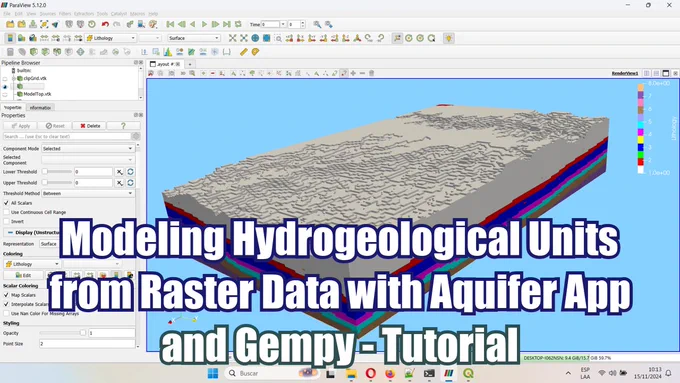Click the Reset Session clock icon

click(92, 24)
